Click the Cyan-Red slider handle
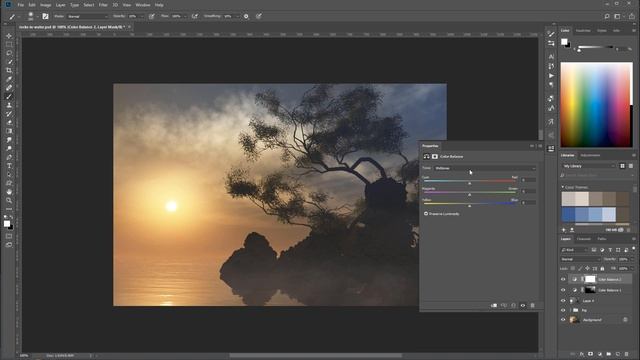The image size is (640, 360). (x=469, y=184)
